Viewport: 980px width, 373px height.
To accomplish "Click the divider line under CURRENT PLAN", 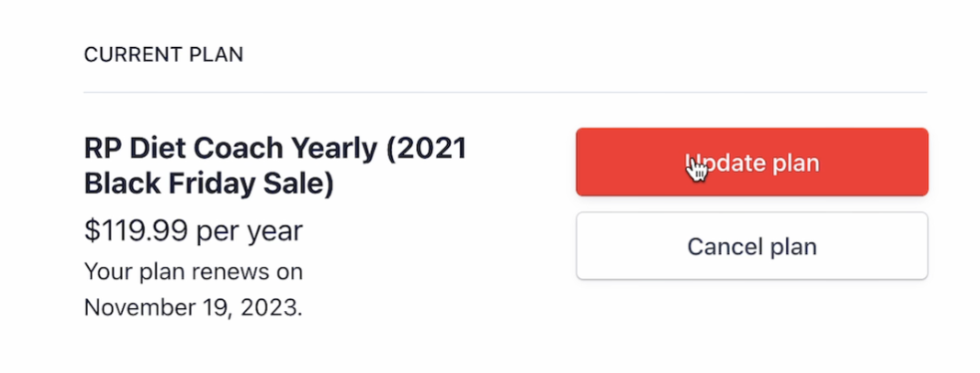I will point(505,93).
